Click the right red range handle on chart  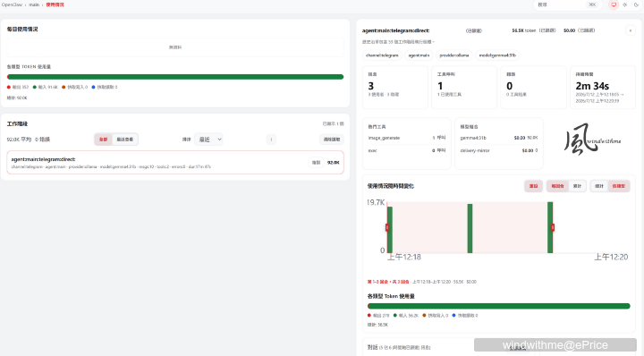tap(553, 227)
